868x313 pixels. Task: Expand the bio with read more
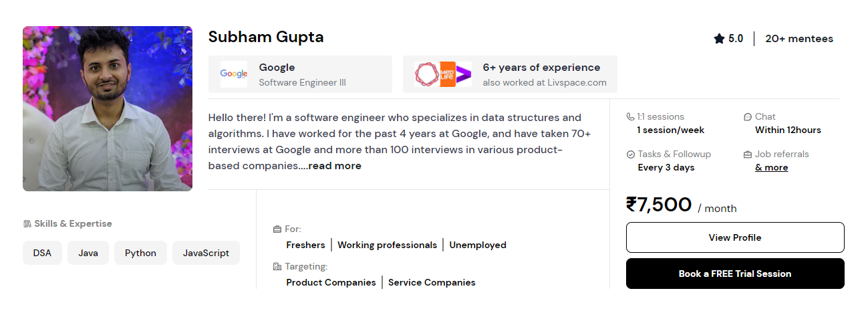(335, 166)
